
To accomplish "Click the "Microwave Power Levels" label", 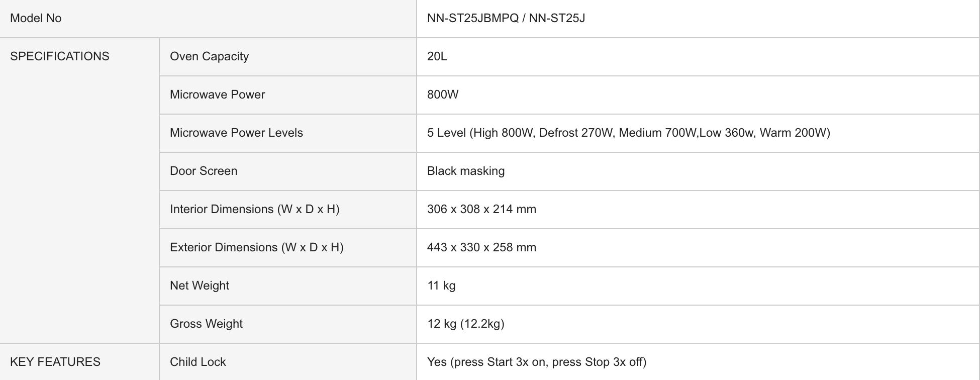I will point(236,133).
